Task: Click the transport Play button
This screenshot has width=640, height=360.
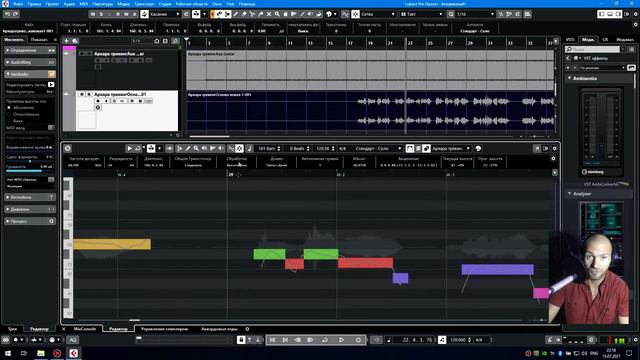Action: pos(341,340)
